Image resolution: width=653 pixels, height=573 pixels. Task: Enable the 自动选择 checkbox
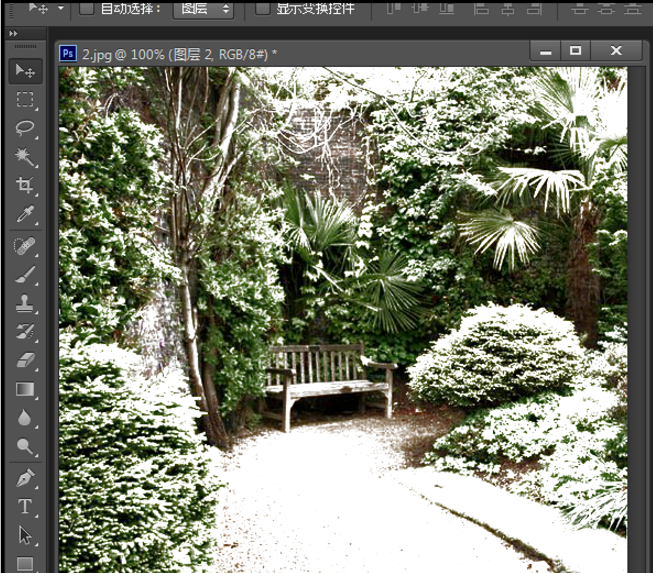(x=87, y=8)
